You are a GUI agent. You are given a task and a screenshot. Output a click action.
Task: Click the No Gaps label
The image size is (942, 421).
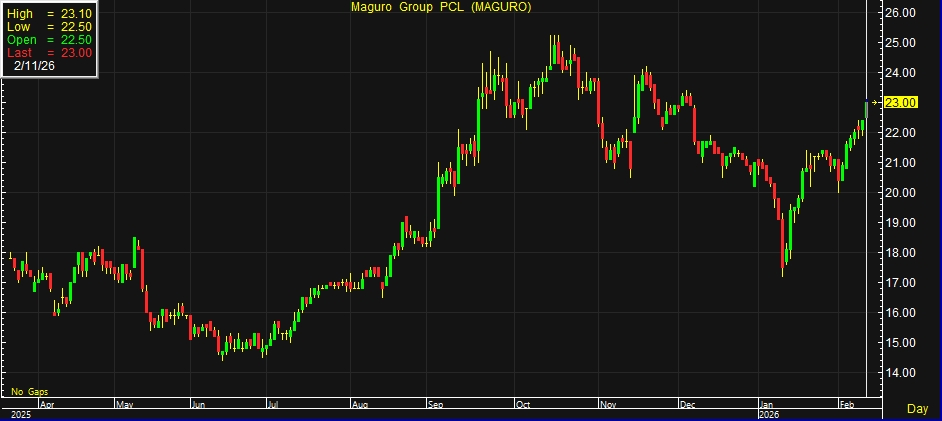(30, 391)
